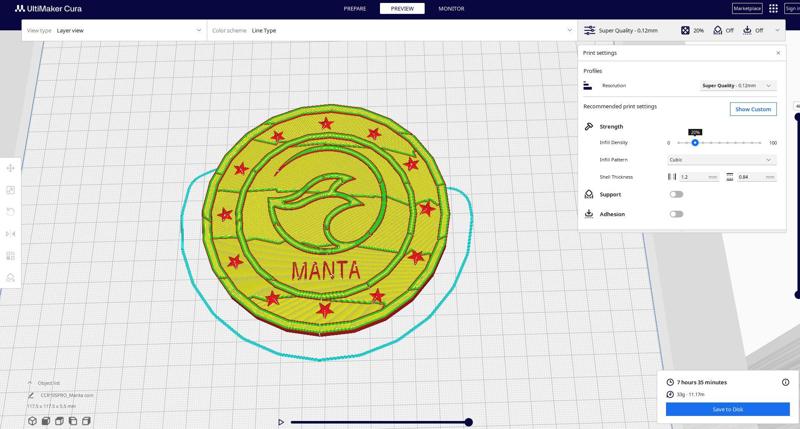The image size is (800, 429).
Task: Switch to 3D perspective view cube
Action: click(x=32, y=421)
